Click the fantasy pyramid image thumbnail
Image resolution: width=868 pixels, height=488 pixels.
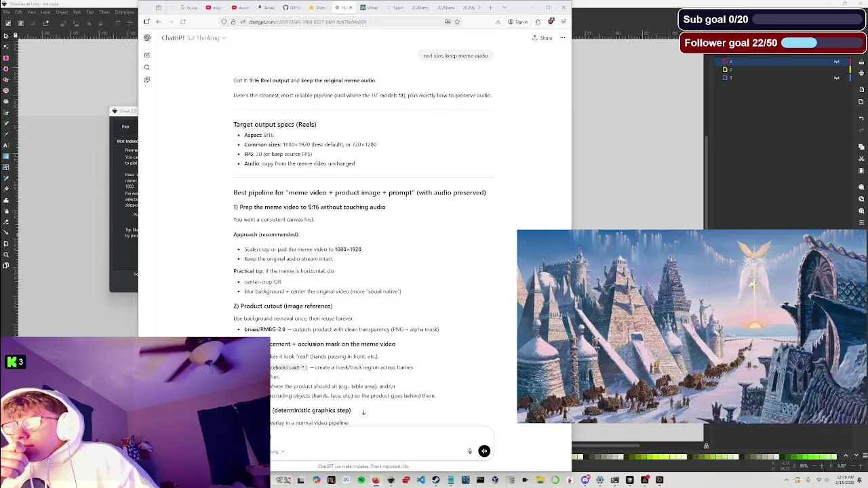[692, 326]
